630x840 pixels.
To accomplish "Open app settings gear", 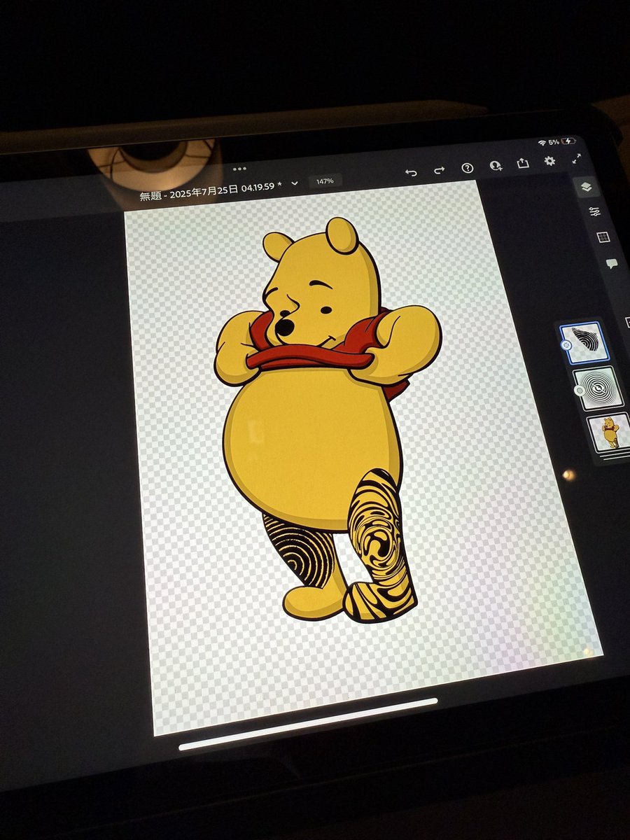I will [x=550, y=160].
